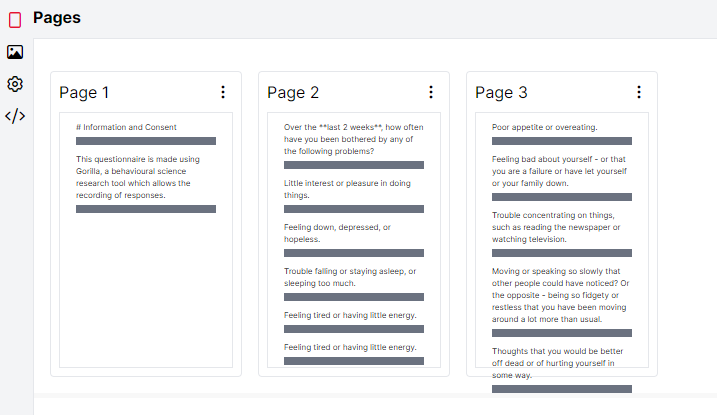Click 'Moving or speaking so slowly' item

[561, 295]
